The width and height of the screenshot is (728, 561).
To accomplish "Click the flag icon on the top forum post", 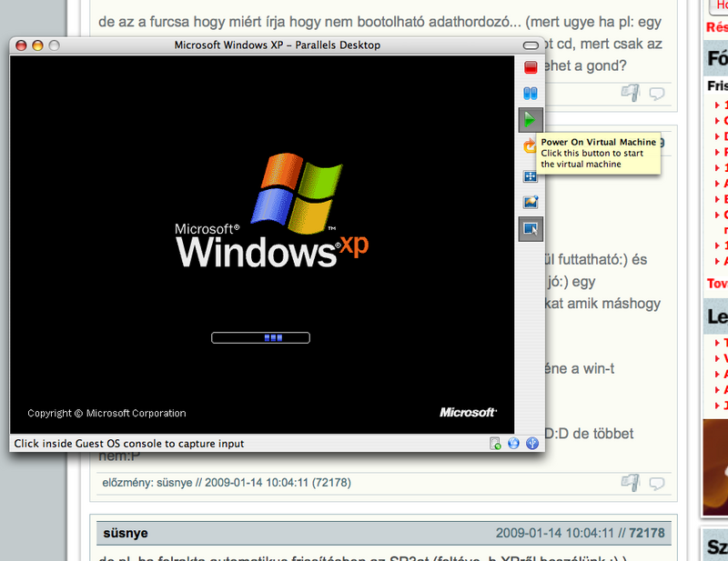I will click(x=630, y=92).
